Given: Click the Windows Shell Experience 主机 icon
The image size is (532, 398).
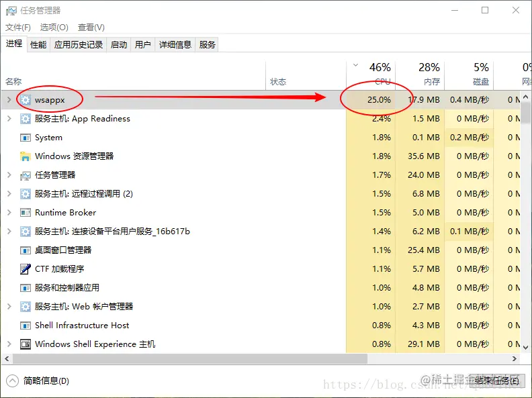Looking at the screenshot, I should pyautogui.click(x=26, y=344).
